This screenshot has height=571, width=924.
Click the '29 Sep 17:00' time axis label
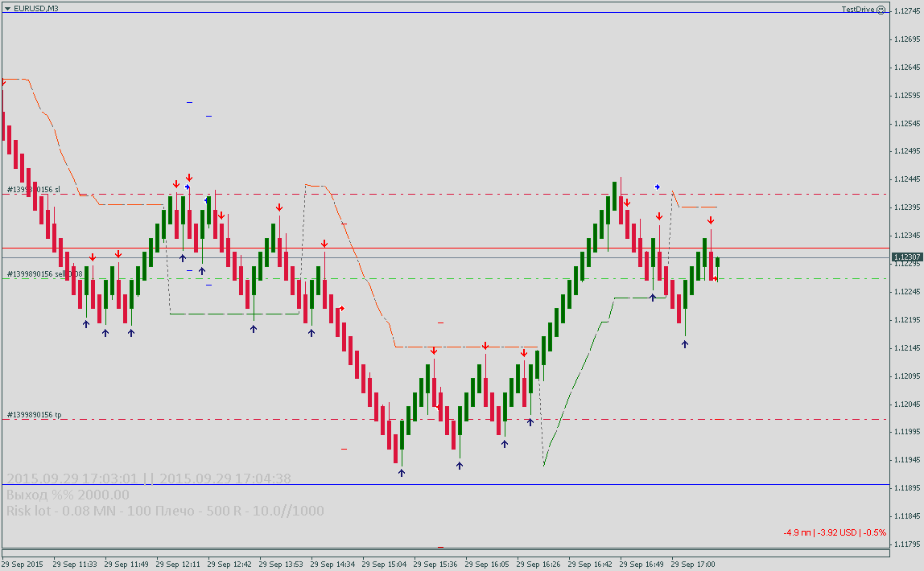pyautogui.click(x=693, y=565)
